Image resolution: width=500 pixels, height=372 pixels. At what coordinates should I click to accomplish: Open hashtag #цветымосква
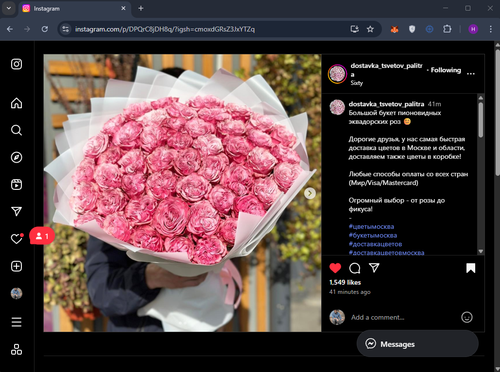371,227
